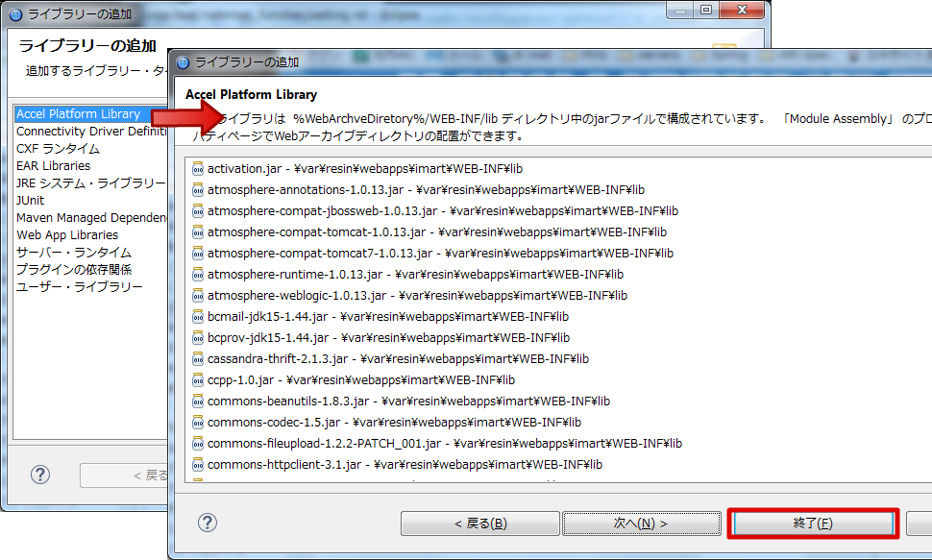
Task: Click the jar icon beside atmosphere-compat-jbossweb-1.0.13.jar
Action: click(198, 211)
